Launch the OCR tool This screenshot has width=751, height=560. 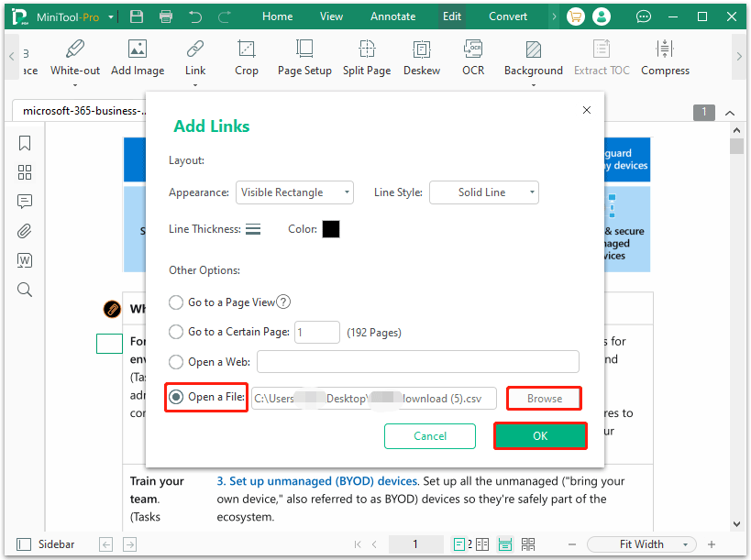(473, 58)
